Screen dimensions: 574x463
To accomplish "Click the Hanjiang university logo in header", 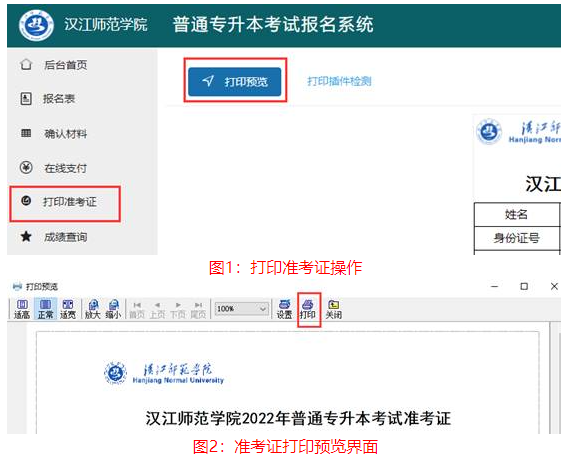I will pyautogui.click(x=36, y=25).
